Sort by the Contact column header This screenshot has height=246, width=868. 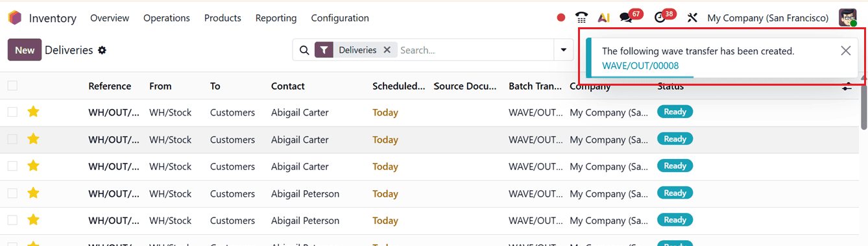pos(288,86)
